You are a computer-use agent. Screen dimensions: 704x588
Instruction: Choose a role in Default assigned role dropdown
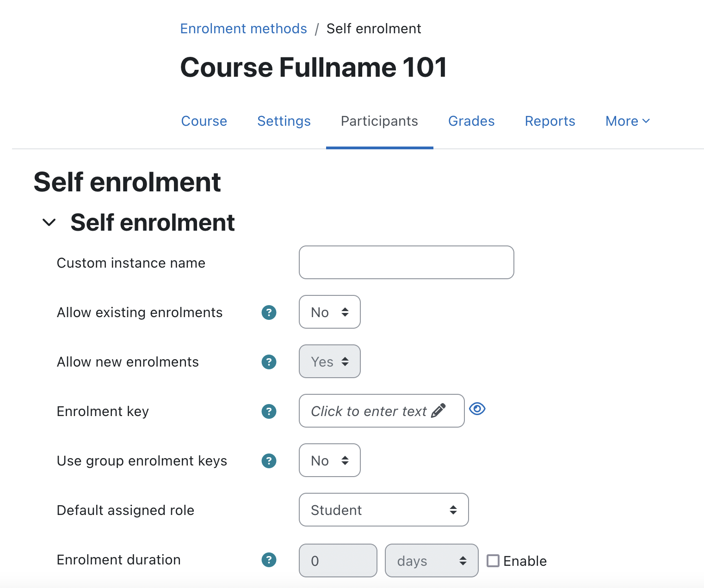pyautogui.click(x=384, y=510)
